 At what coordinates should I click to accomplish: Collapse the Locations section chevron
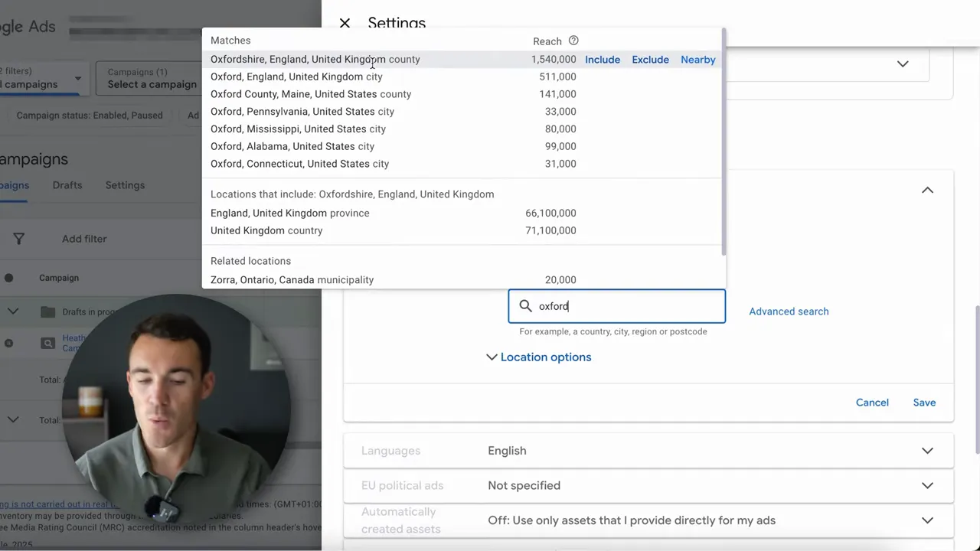(x=927, y=190)
